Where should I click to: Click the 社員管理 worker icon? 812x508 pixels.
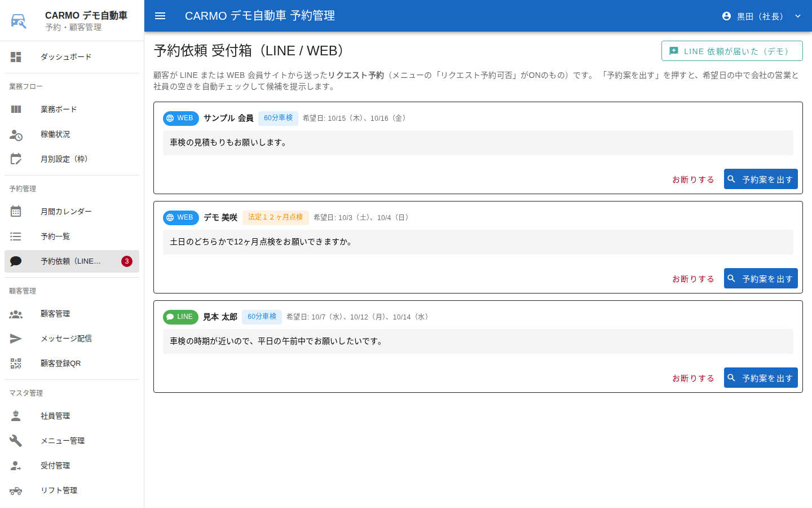tap(16, 416)
